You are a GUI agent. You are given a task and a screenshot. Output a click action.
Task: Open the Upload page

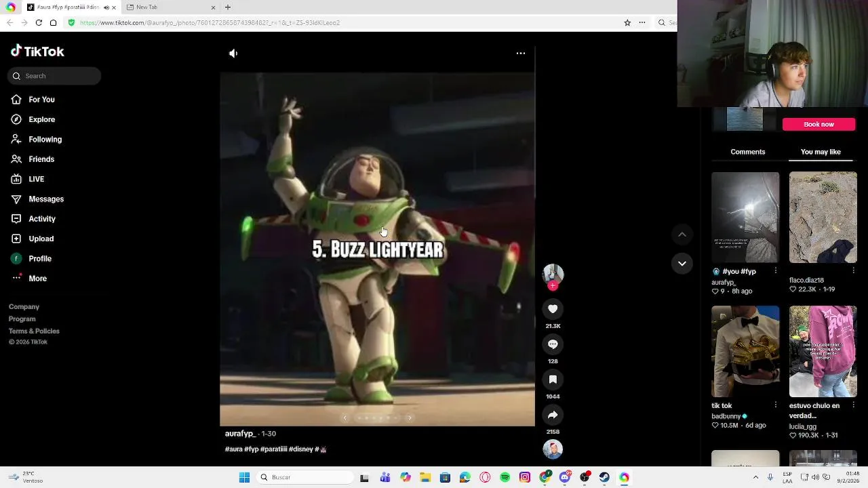point(41,239)
